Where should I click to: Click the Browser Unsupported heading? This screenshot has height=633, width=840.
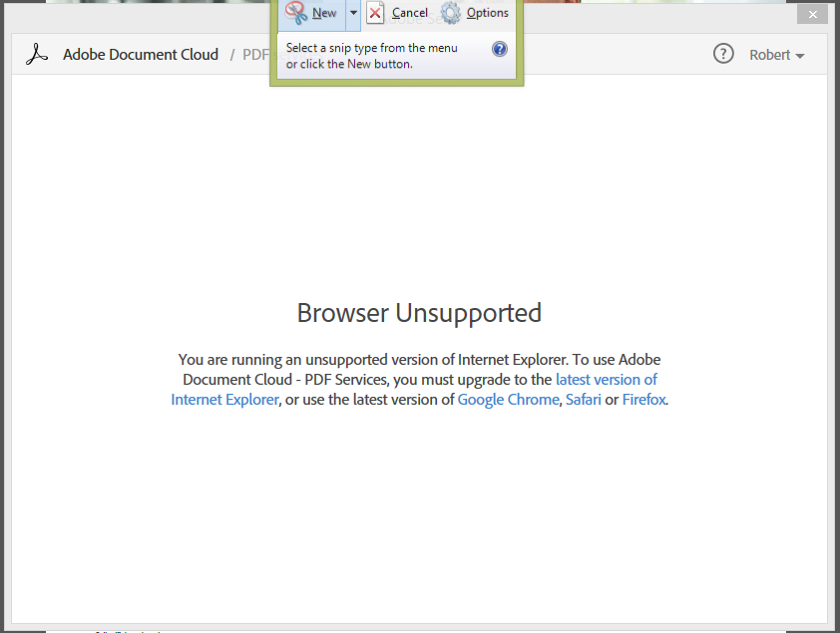tap(419, 314)
